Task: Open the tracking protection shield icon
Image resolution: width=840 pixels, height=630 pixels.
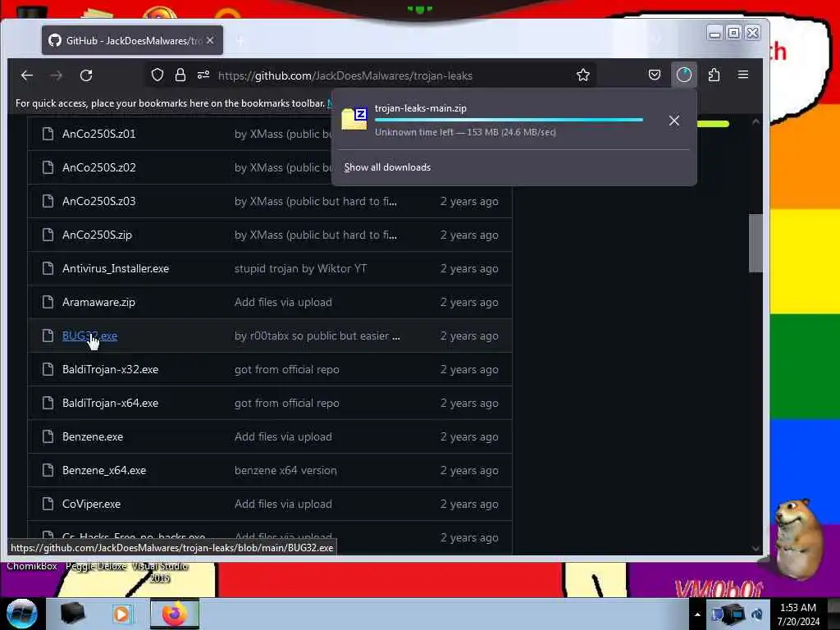Action: tap(157, 75)
